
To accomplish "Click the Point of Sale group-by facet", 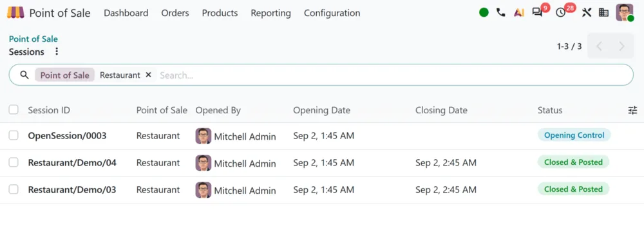I will 64,75.
